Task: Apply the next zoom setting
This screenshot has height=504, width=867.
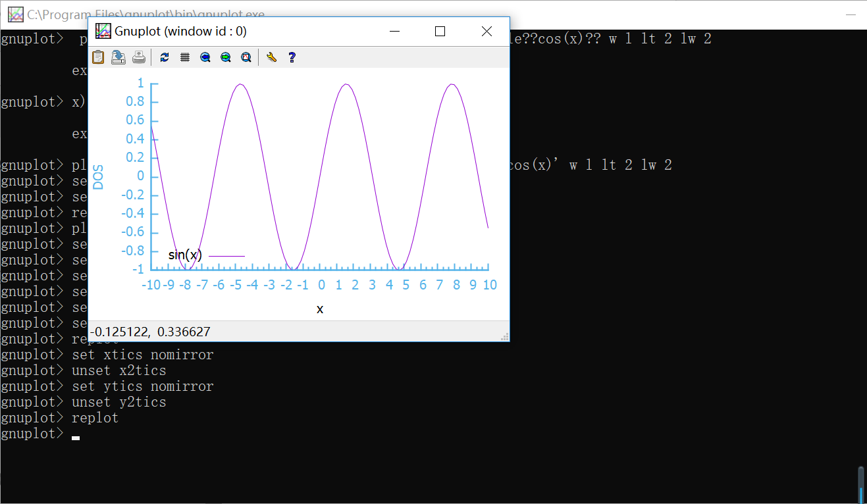Action: click(x=226, y=57)
